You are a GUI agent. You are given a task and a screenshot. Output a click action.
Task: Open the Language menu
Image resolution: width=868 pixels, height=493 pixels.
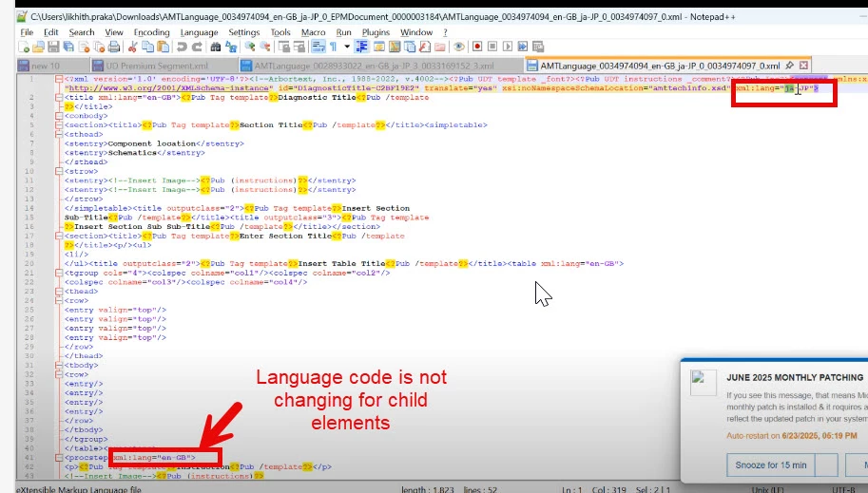pos(200,32)
